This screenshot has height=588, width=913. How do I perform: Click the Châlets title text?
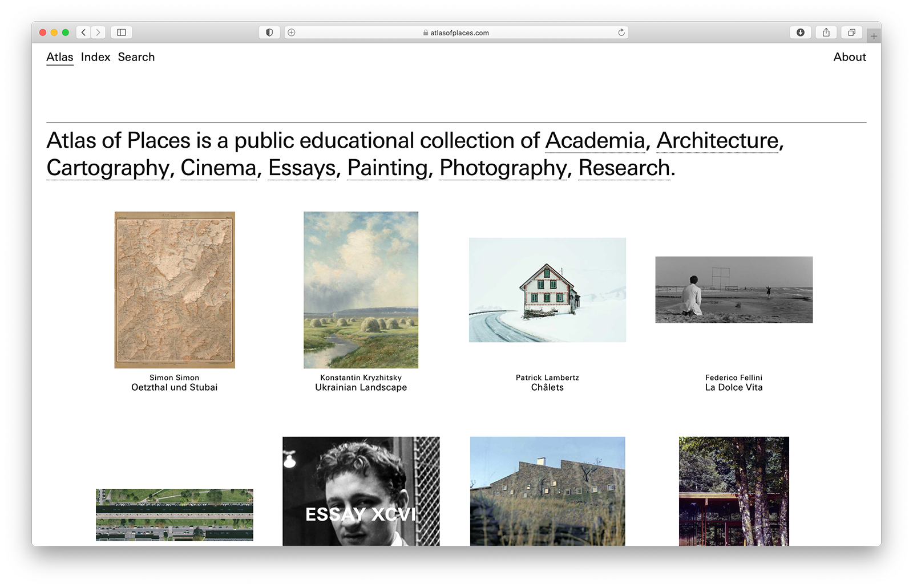[547, 387]
